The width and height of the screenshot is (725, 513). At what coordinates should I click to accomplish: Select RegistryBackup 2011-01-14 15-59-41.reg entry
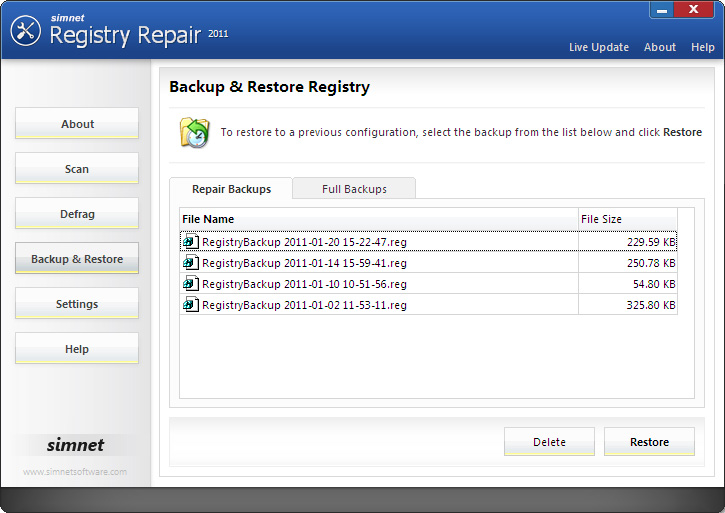(304, 263)
